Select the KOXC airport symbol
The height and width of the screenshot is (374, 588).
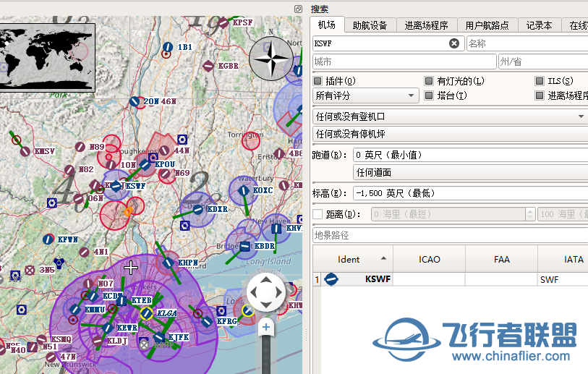pyautogui.click(x=244, y=190)
